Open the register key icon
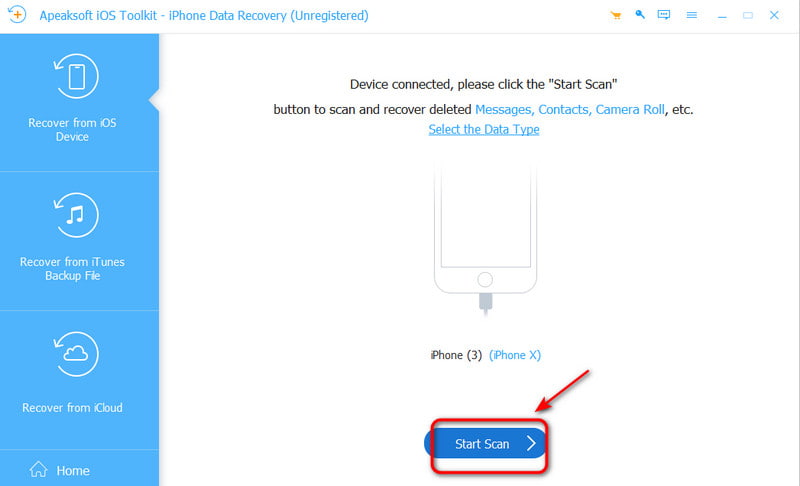 640,15
